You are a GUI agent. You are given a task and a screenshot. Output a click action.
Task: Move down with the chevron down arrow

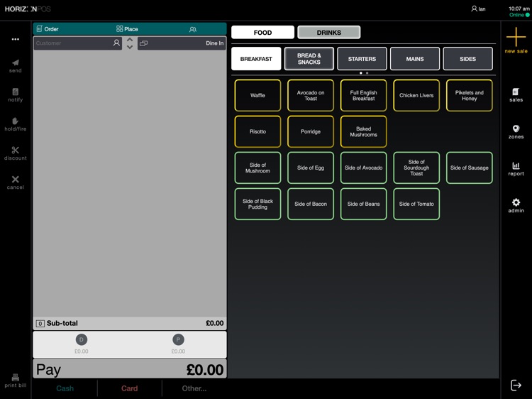(130, 47)
